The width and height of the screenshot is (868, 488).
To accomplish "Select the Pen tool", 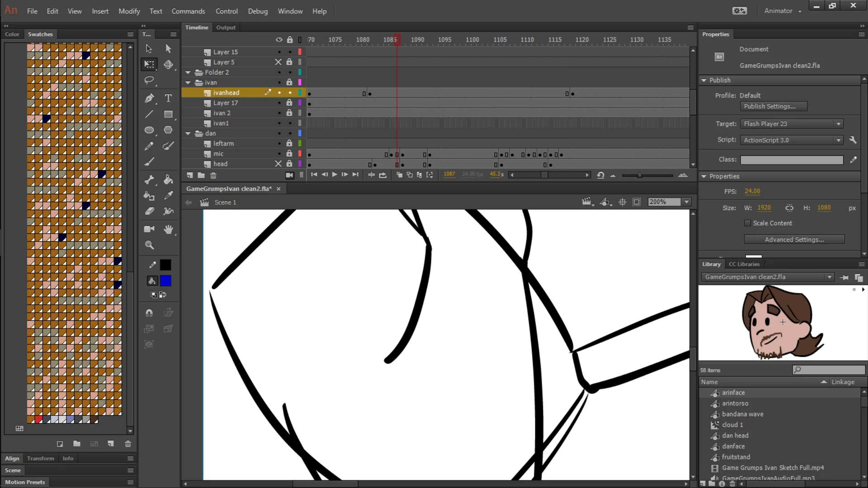I will tap(149, 98).
